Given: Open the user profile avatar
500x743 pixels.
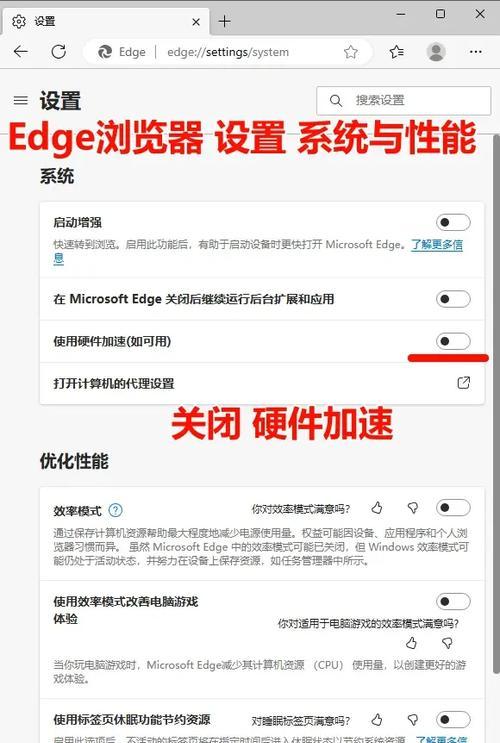Looking at the screenshot, I should click(436, 52).
